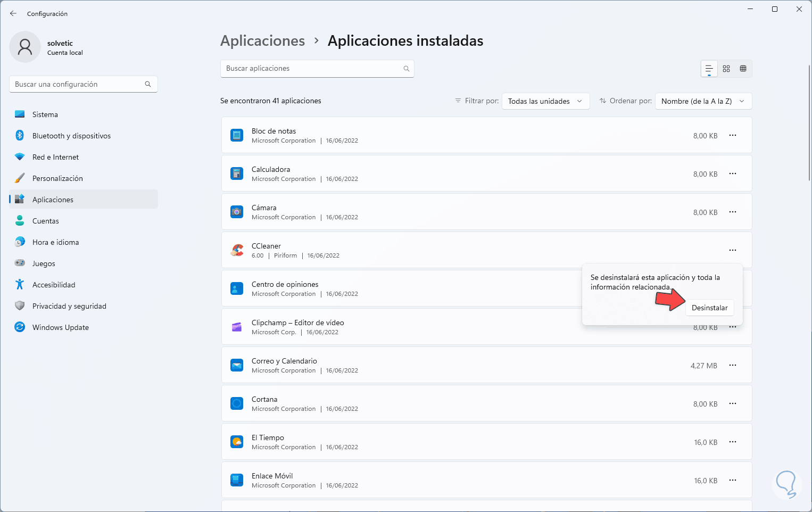Open more options for Bloc de notas
The image size is (812, 512).
click(733, 135)
